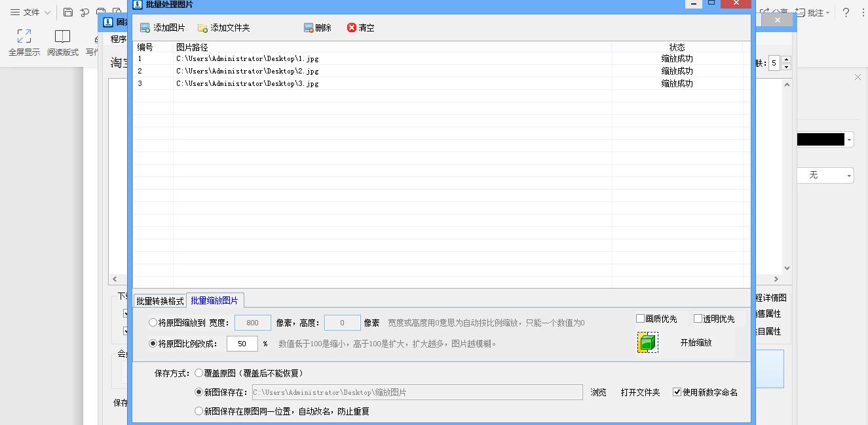The width and height of the screenshot is (868, 425).
Task: Switch to the 批量缩放图片 tab
Action: click(x=215, y=300)
